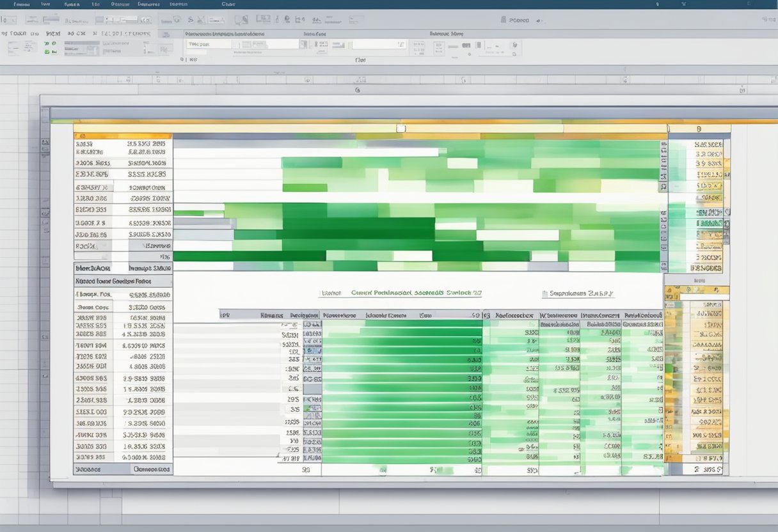Click the Pboned button in the upper right
Screen dimensions: 778x532
518,20
